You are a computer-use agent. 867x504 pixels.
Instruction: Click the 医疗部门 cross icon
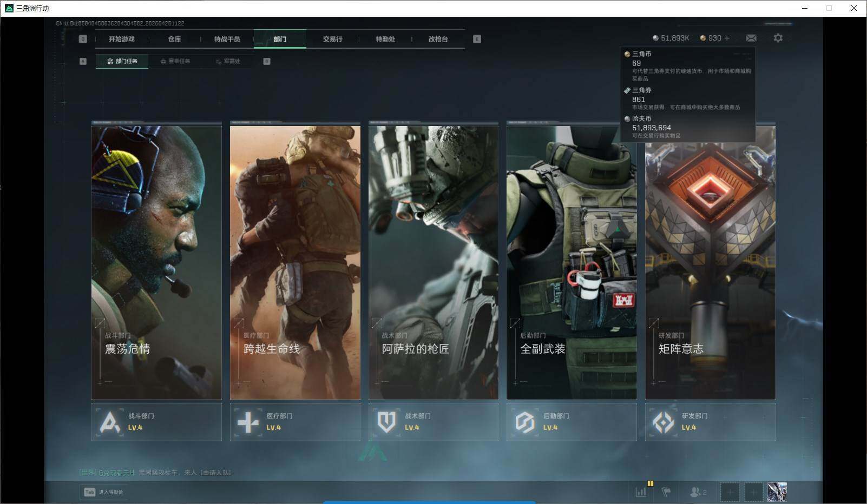coord(248,422)
